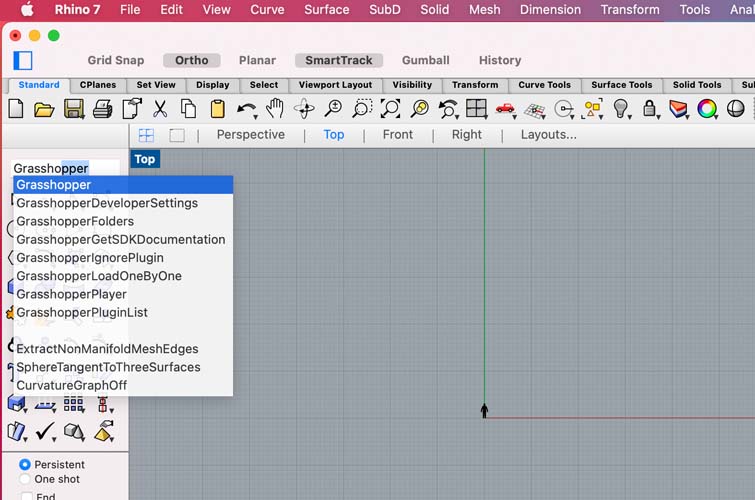Choose GrasshopperGetSDKDocumentation suggestion
The width and height of the screenshot is (755, 500).
123,240
